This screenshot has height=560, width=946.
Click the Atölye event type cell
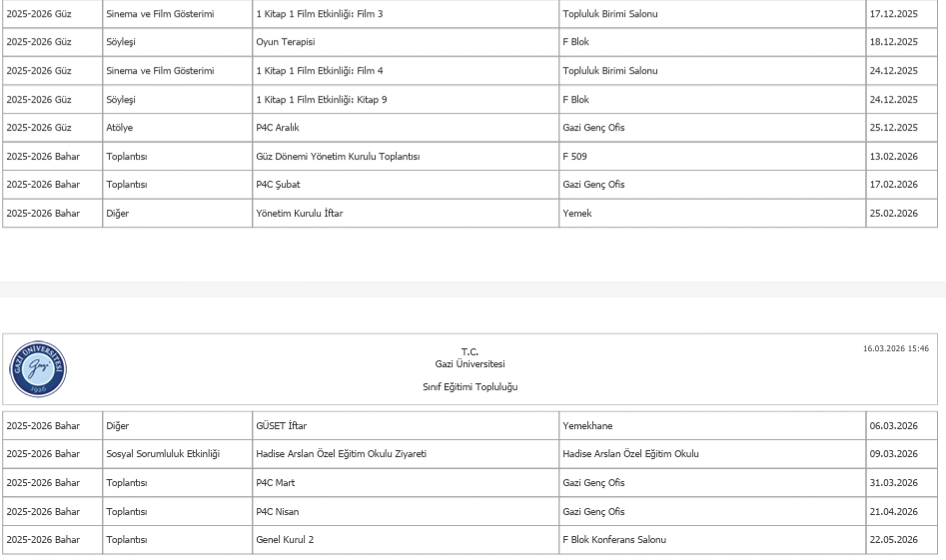tap(121, 128)
